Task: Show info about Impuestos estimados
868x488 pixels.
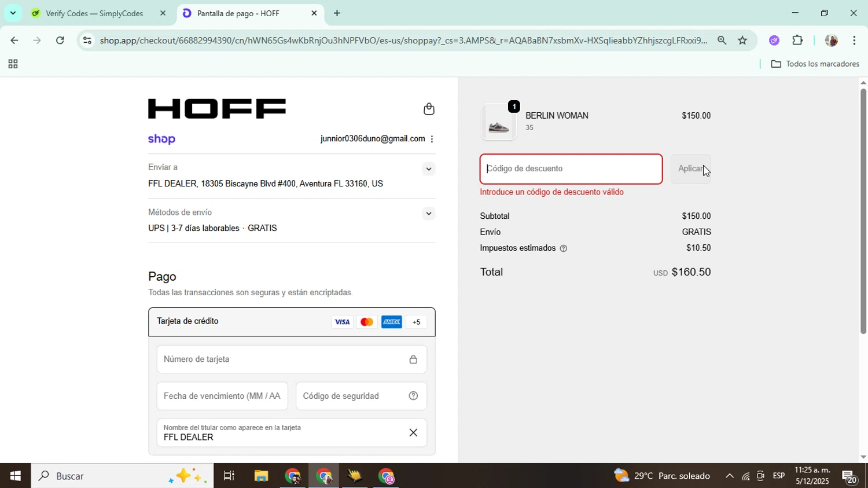Action: point(564,248)
